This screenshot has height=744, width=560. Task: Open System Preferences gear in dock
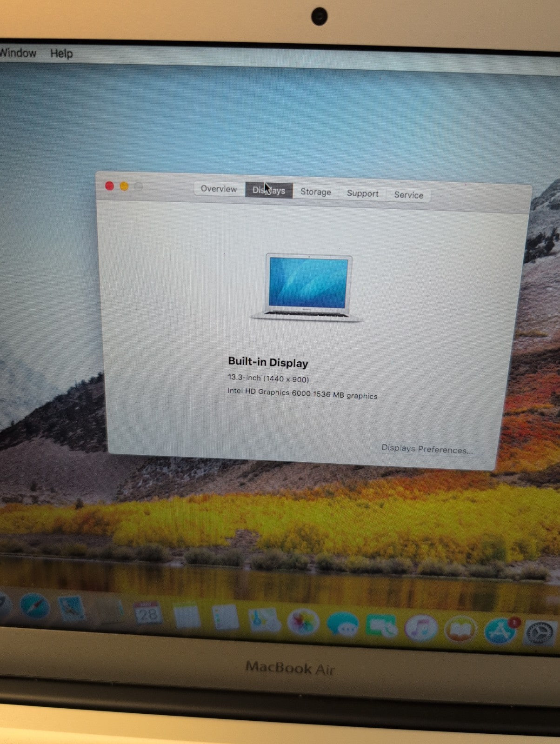(540, 634)
